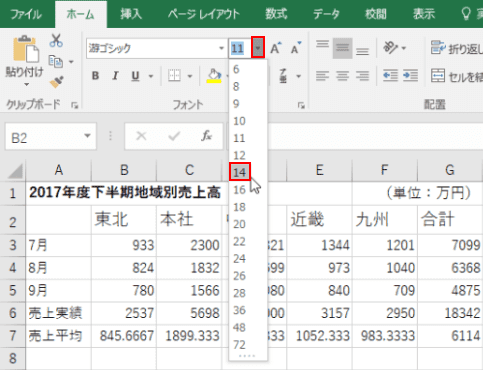The image size is (483, 370).
Task: Switch to the データ (Data) tab
Action: [326, 14]
